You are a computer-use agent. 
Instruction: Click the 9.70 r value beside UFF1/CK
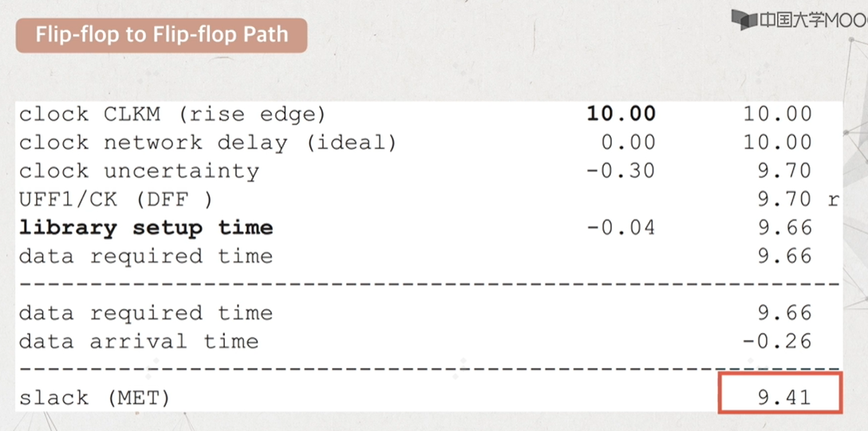[799, 199]
